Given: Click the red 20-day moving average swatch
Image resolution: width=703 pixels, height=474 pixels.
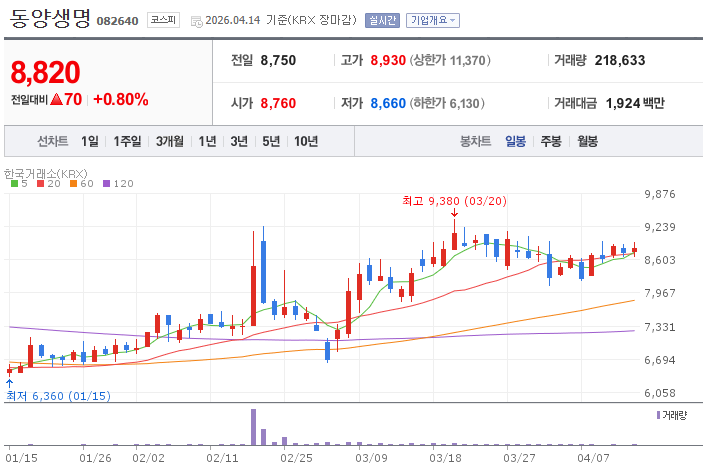Looking at the screenshot, I should coord(40,183).
